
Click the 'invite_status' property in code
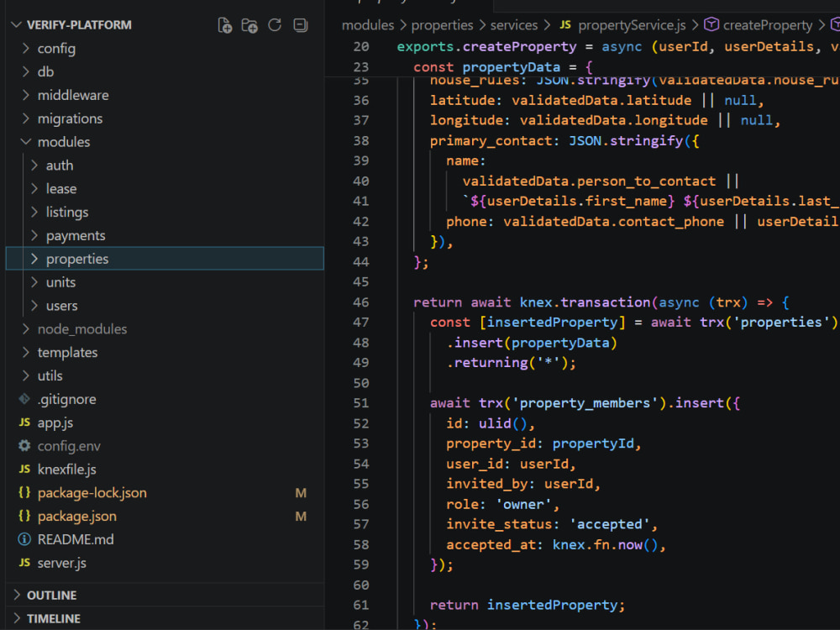499,524
